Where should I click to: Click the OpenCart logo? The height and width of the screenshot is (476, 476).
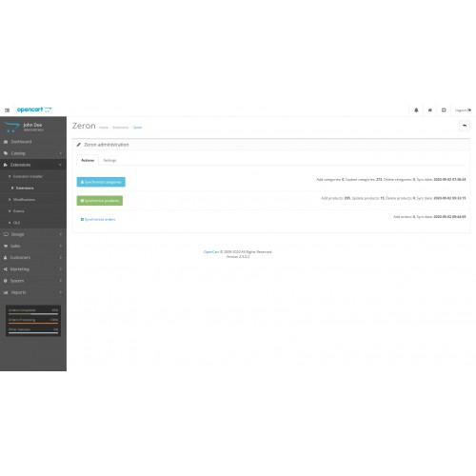click(34, 109)
